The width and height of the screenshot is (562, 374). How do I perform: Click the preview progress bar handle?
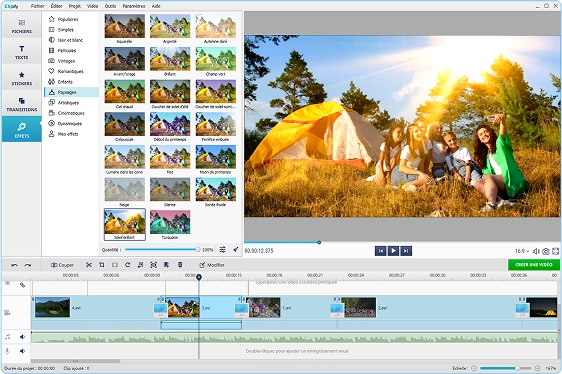click(319, 242)
